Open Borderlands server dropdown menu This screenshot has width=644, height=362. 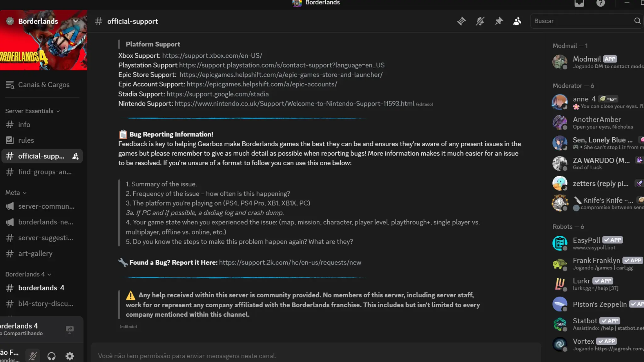point(75,21)
